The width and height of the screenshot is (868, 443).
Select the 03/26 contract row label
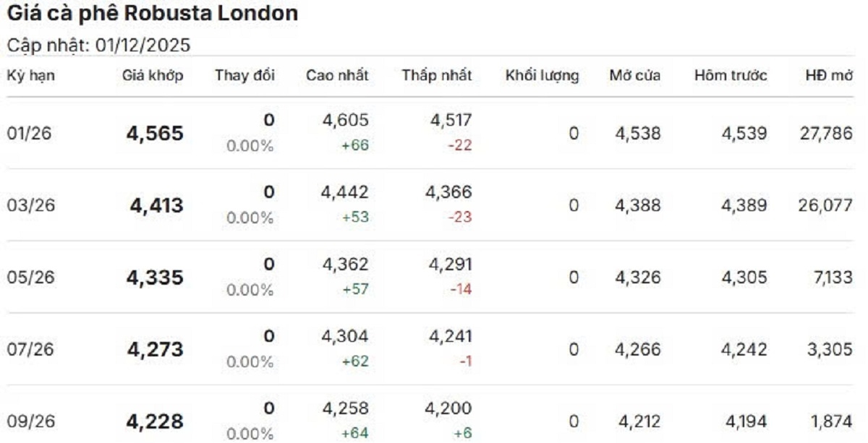pyautogui.click(x=30, y=206)
